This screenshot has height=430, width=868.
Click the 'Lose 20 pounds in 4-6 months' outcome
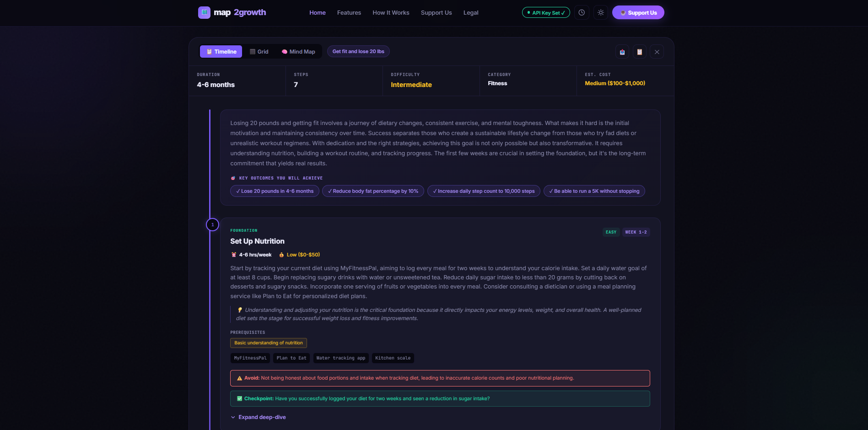point(275,191)
